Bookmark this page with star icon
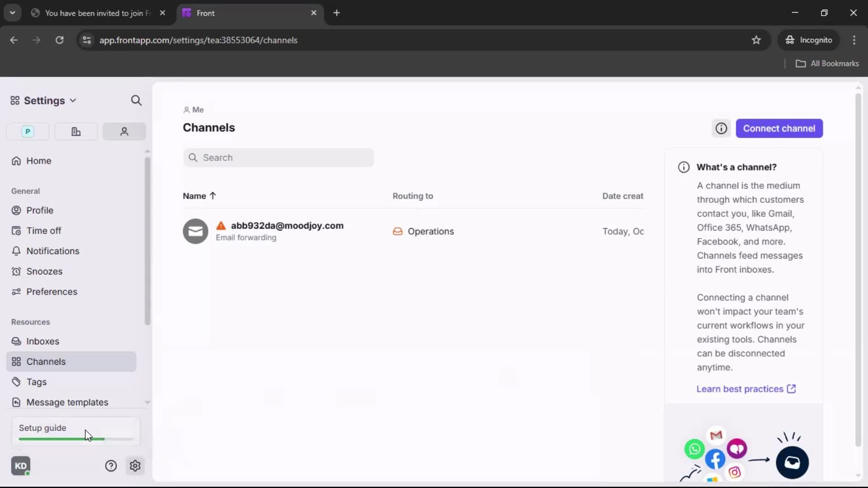This screenshot has width=868, height=488. pos(756,40)
